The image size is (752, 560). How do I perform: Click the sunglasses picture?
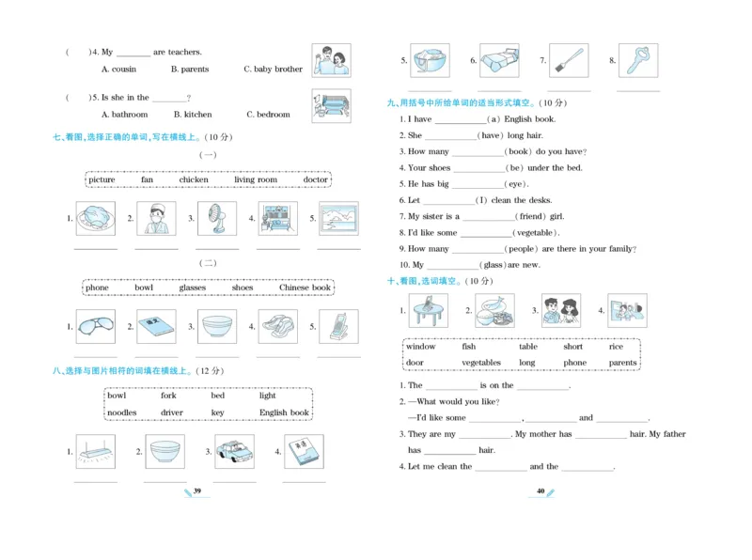coord(95,326)
